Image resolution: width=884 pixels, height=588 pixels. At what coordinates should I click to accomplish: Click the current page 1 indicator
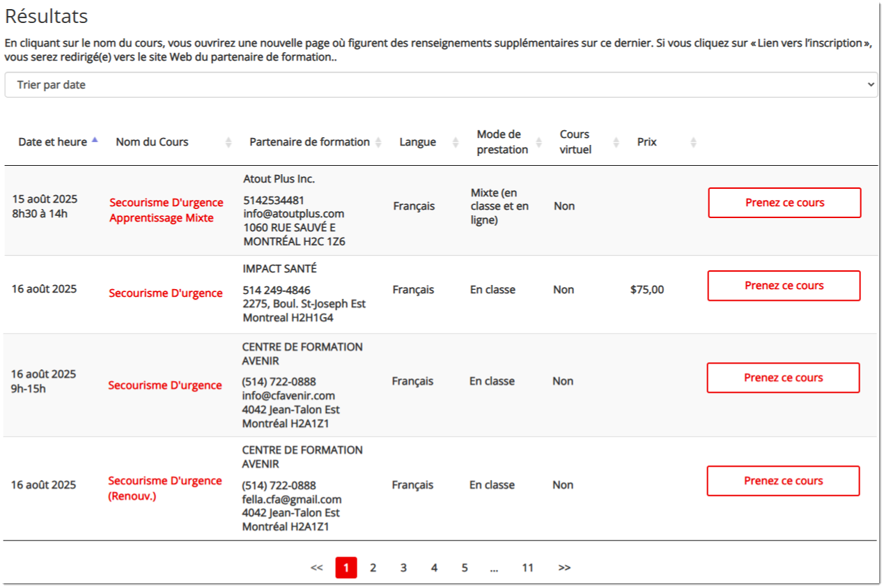[346, 568]
